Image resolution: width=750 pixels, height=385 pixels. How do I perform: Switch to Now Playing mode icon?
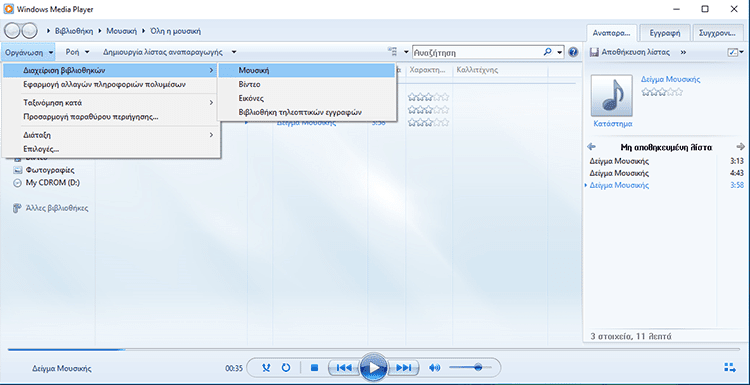click(729, 368)
